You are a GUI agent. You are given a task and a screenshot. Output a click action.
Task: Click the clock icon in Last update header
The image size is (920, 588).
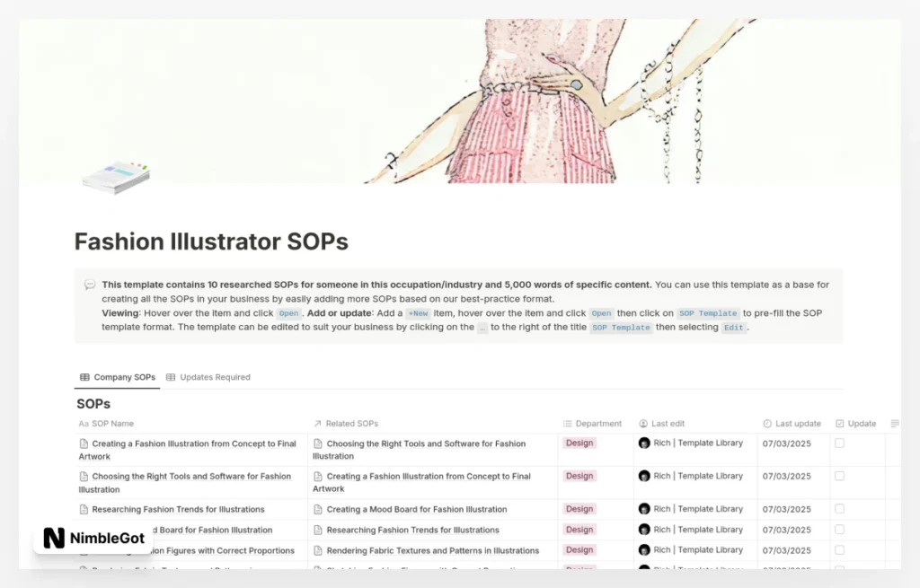(x=767, y=423)
